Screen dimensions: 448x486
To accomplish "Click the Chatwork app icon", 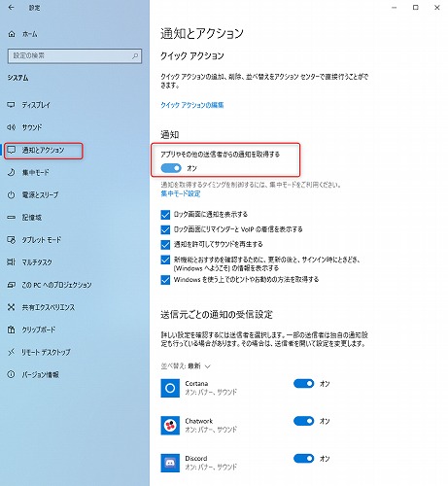I will 170,426.
